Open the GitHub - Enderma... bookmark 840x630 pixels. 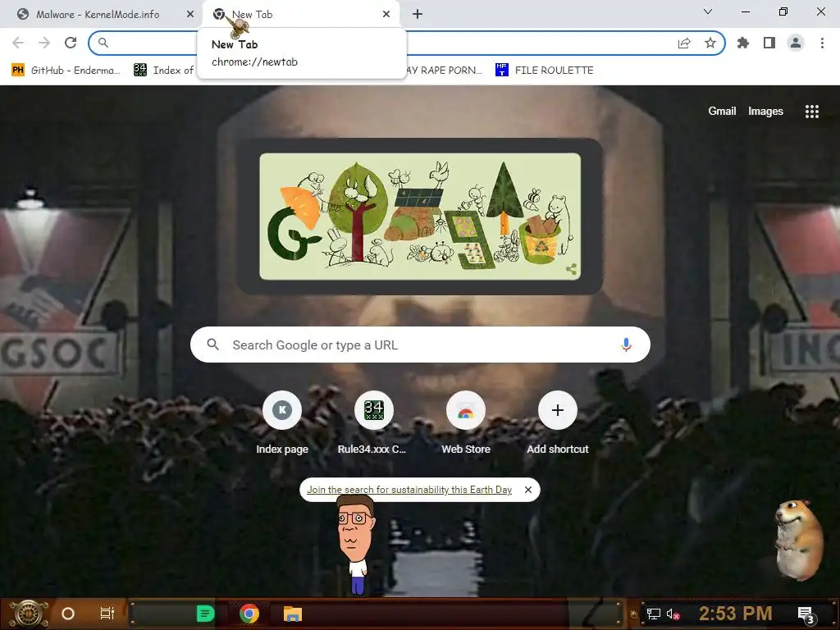click(66, 71)
